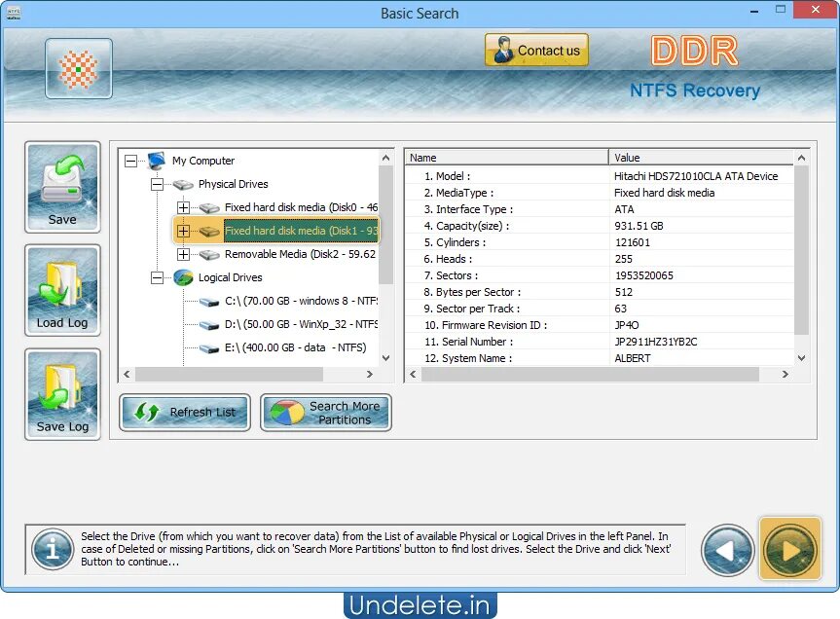
Task: Click the details table scroll up arrow
Action: 801,158
